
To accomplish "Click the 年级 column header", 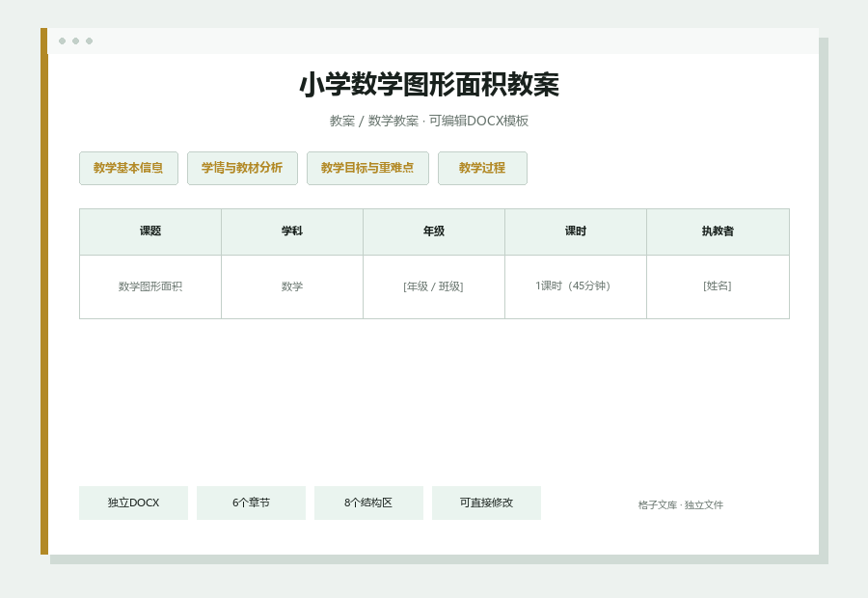I will 434,231.
